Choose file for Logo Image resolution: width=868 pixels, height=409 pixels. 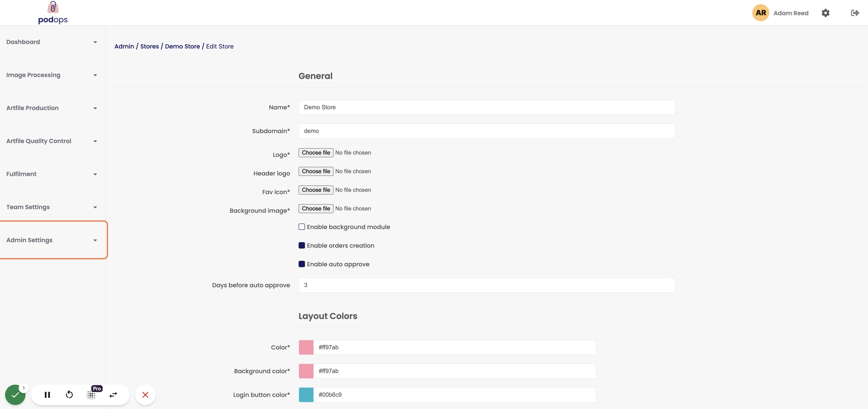pos(316,152)
